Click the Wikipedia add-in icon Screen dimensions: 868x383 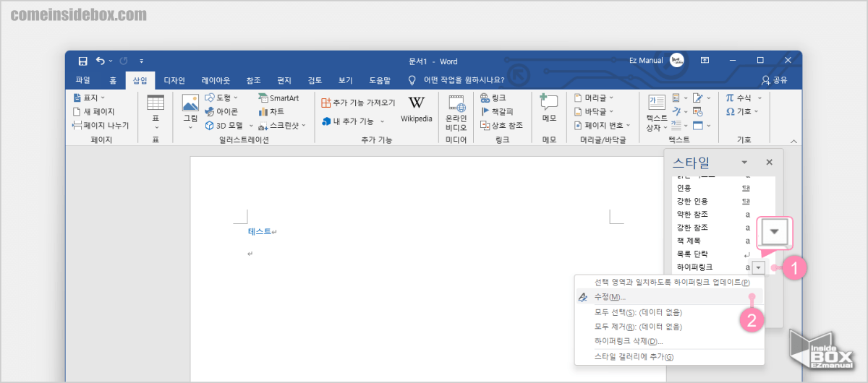click(x=417, y=110)
